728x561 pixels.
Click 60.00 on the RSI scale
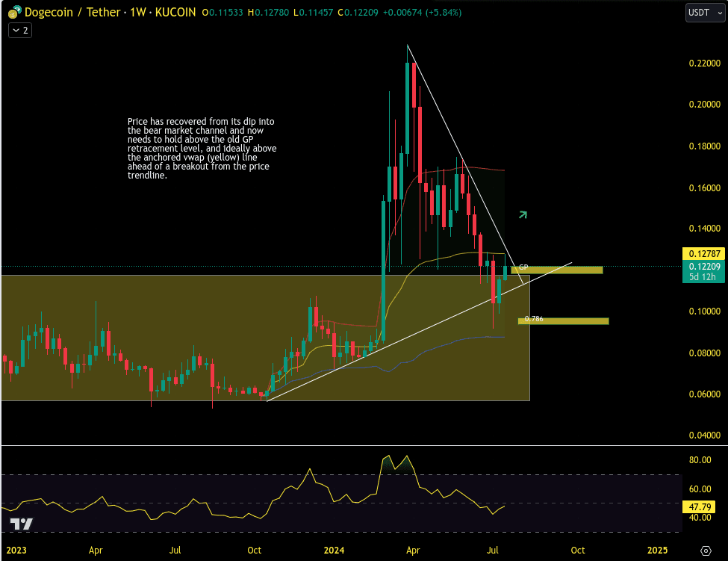pyautogui.click(x=700, y=489)
